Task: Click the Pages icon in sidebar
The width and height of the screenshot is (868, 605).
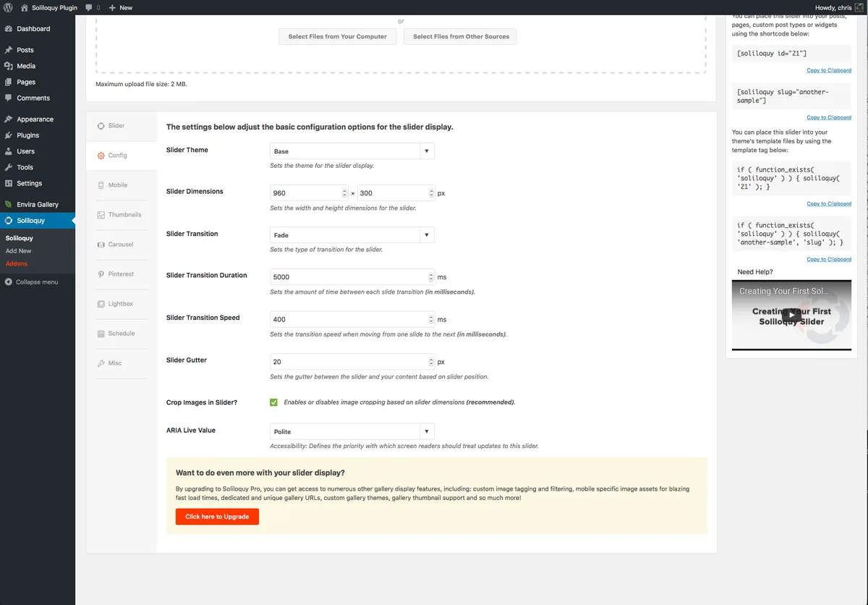Action: click(8, 82)
